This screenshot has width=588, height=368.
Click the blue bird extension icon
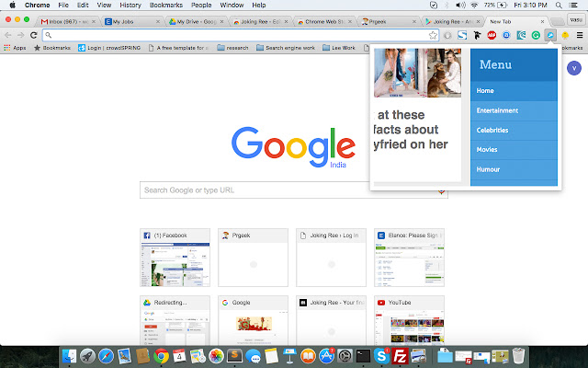pos(550,35)
